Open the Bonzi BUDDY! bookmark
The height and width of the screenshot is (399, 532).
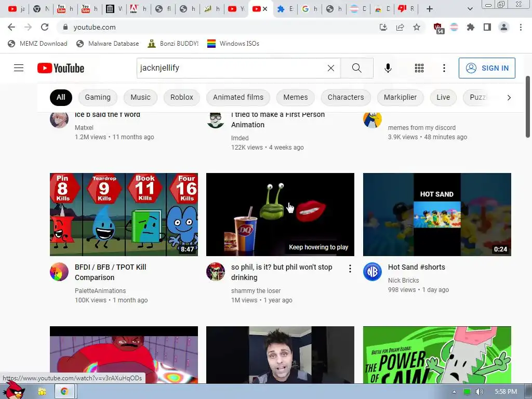[173, 44]
